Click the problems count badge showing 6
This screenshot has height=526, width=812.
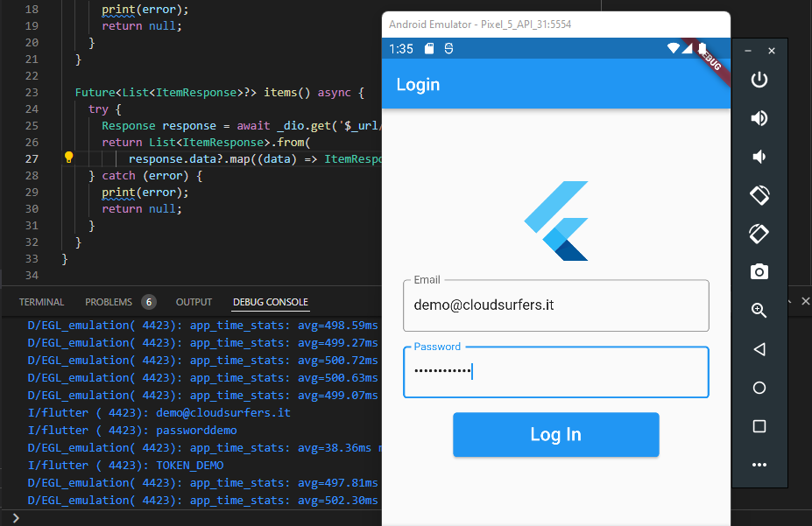point(149,302)
